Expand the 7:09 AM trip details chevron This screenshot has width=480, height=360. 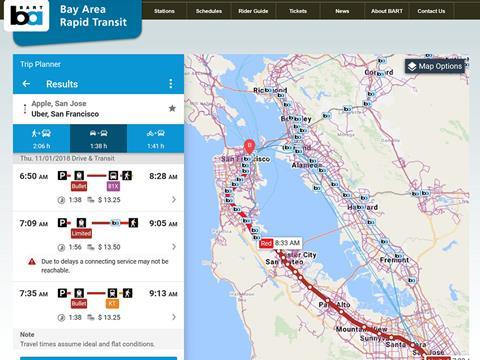(x=174, y=247)
